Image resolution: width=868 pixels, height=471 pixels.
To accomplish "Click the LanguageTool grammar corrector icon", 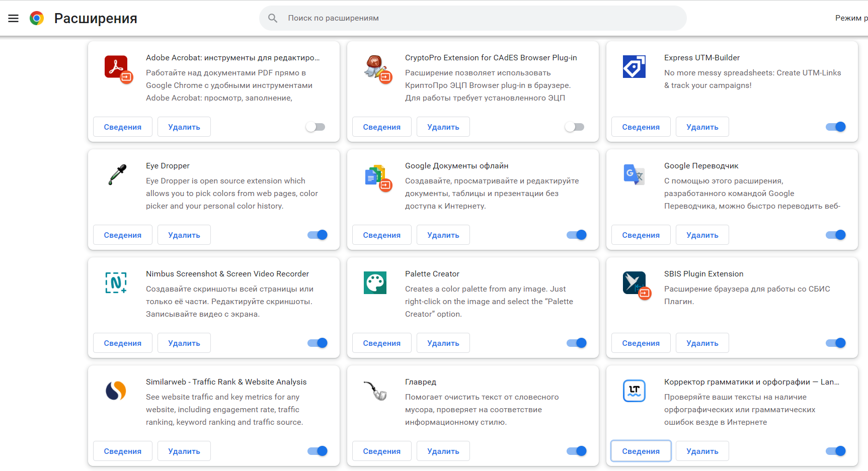I will click(634, 391).
